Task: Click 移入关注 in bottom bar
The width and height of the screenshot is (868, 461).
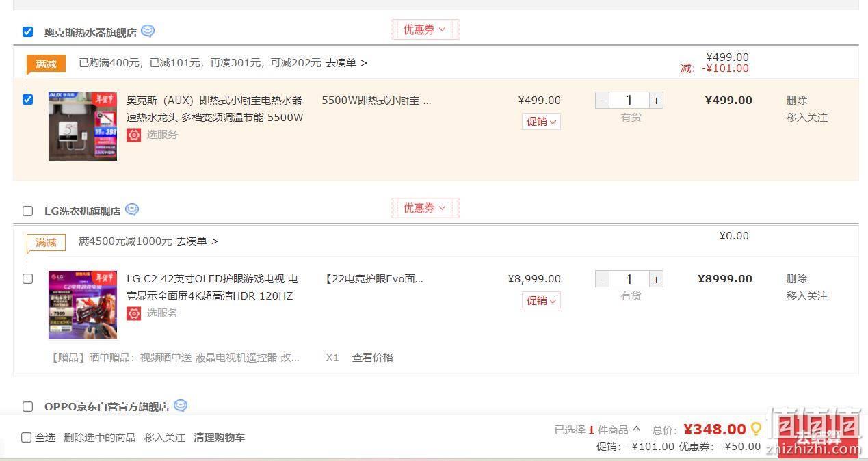Action: point(165,437)
